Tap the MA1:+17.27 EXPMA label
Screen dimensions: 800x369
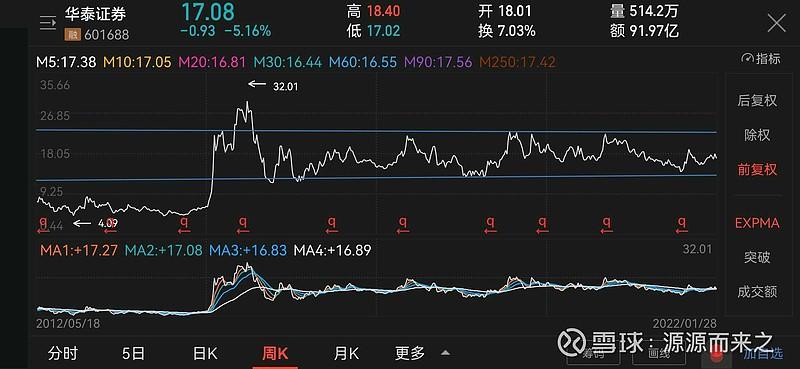[78, 250]
